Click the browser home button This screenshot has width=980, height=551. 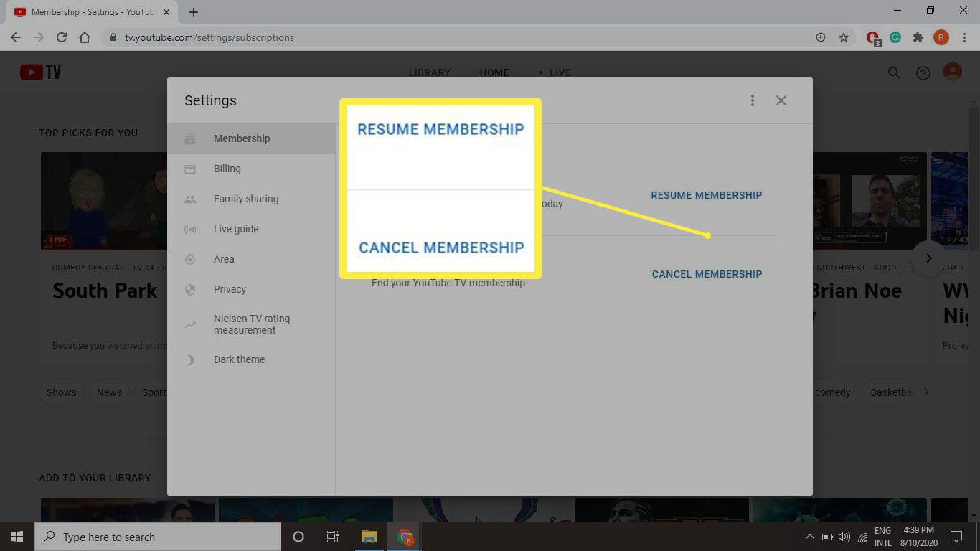[85, 37]
